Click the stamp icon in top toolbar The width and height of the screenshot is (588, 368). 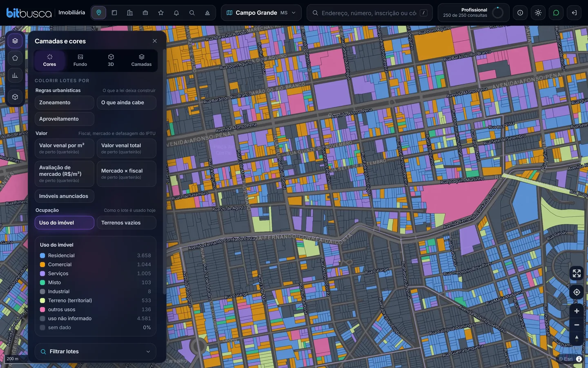pos(207,13)
